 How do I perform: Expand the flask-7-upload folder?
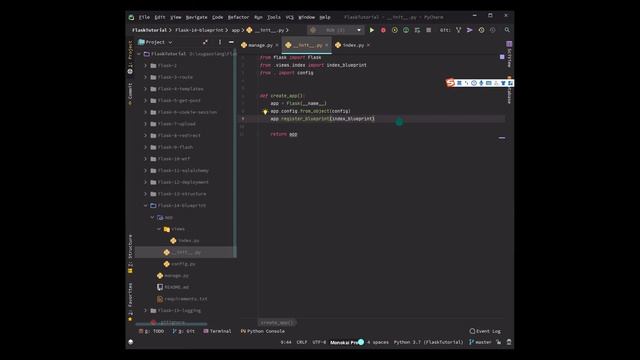pos(146,124)
